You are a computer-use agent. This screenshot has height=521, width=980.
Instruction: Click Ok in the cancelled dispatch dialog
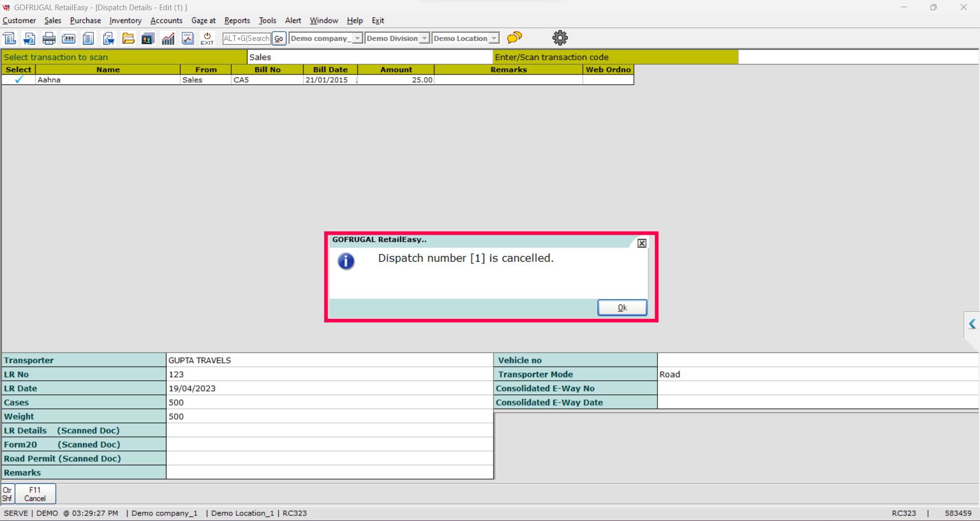622,308
